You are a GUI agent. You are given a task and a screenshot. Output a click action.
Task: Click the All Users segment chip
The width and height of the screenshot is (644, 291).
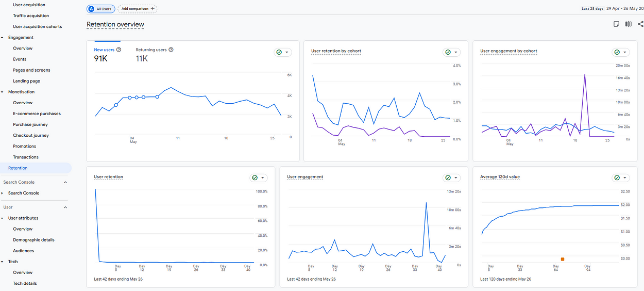pos(100,9)
